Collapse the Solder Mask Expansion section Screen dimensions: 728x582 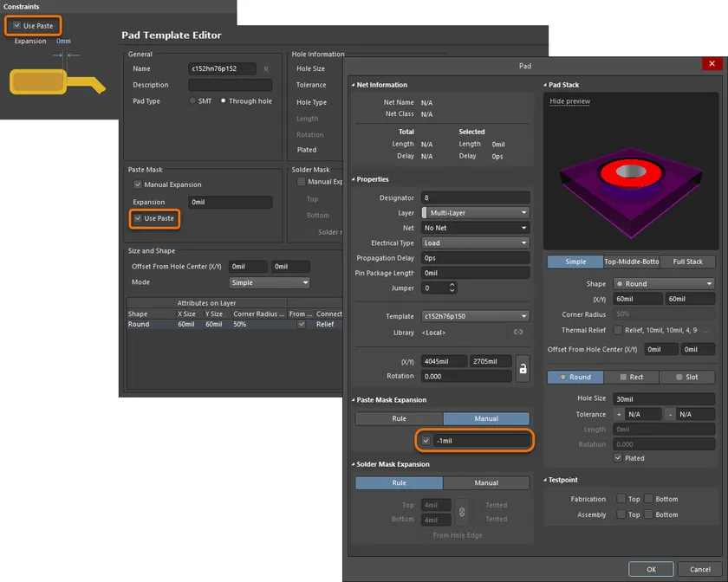[354, 464]
